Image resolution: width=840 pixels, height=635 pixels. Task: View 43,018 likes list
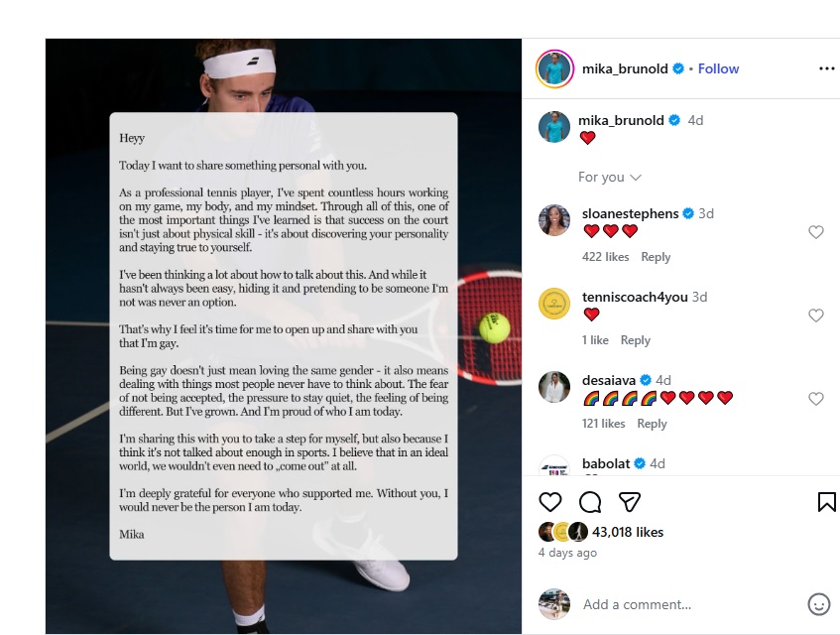628,532
